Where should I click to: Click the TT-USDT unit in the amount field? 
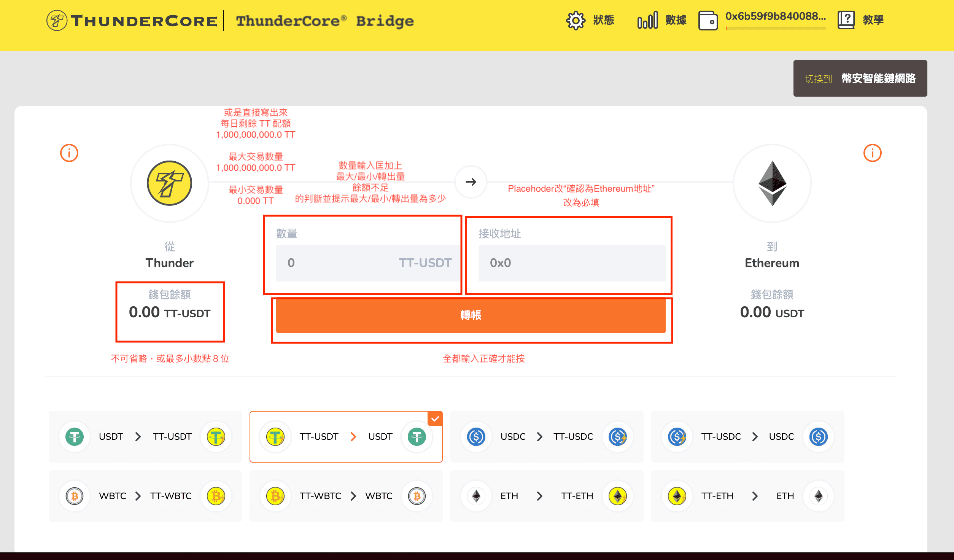[425, 263]
